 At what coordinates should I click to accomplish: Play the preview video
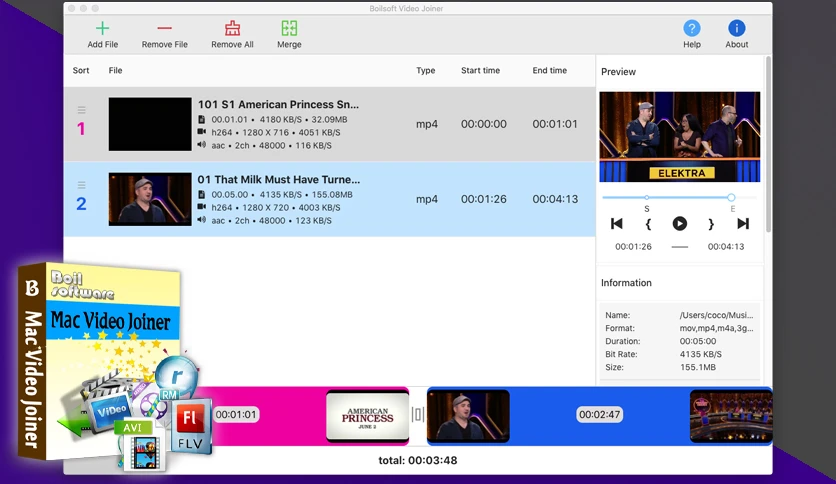[x=679, y=223]
